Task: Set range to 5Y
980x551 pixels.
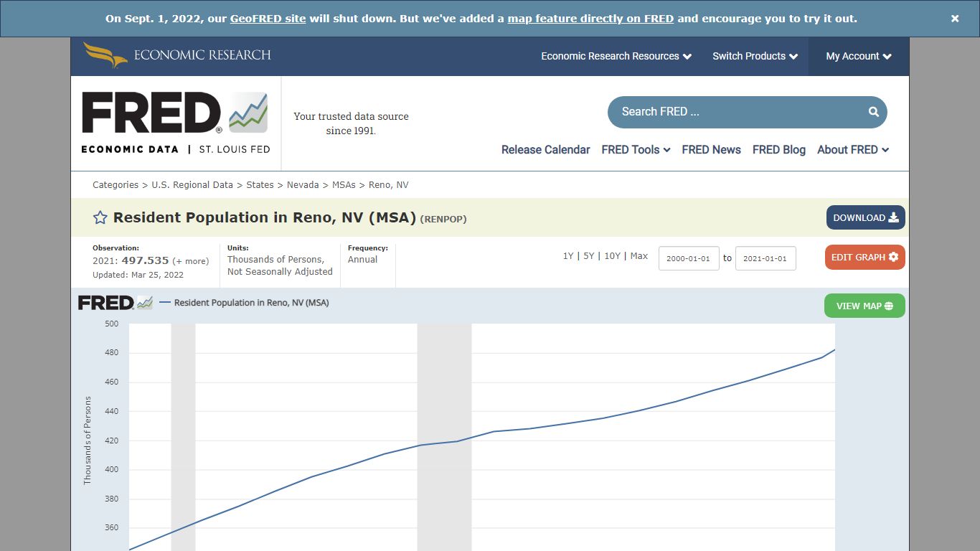Action: (x=589, y=256)
